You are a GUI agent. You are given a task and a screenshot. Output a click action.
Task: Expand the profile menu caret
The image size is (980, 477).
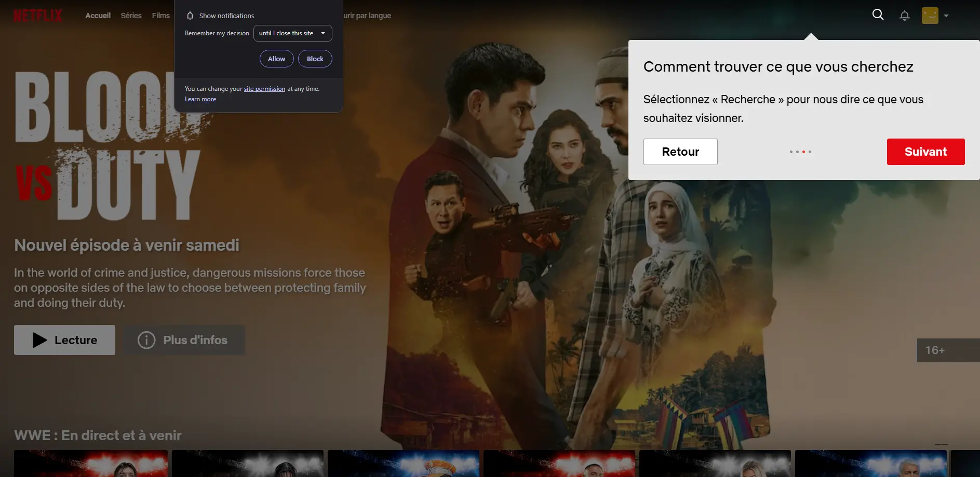click(x=946, y=16)
